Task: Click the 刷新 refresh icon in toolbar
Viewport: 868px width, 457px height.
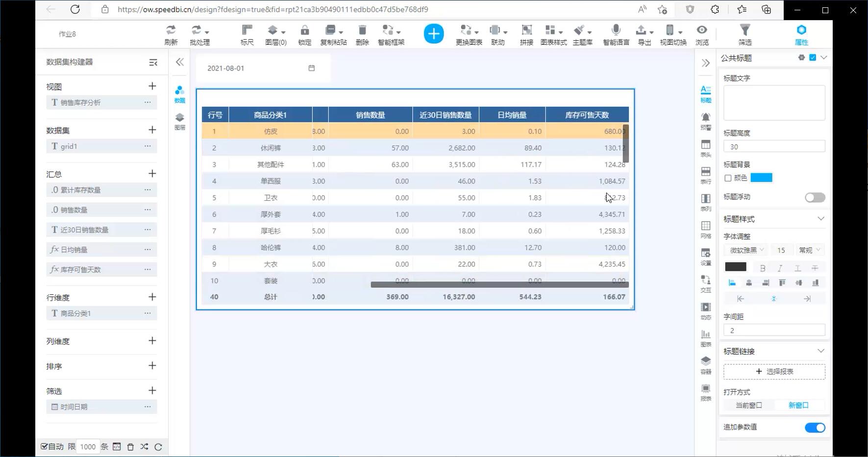Action: coord(171,34)
